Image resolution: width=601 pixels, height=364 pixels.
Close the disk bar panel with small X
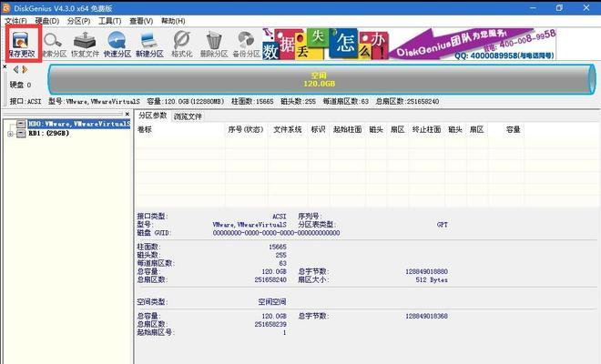tap(5, 66)
